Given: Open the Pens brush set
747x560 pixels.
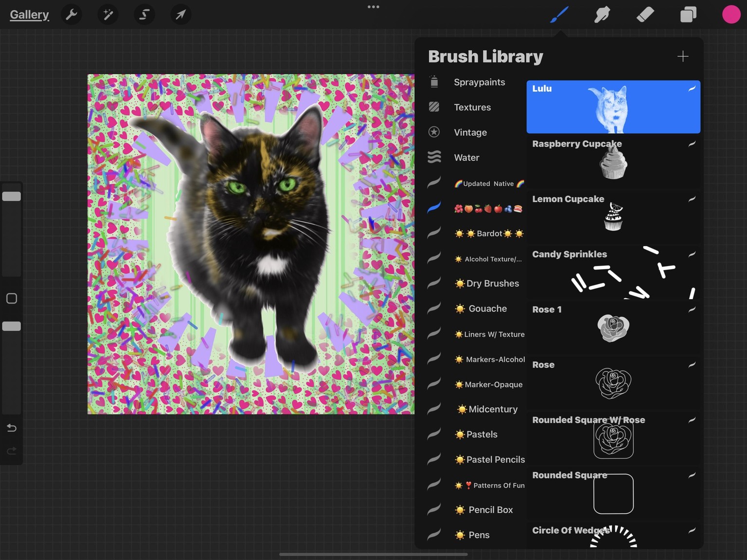Looking at the screenshot, I should (476, 535).
